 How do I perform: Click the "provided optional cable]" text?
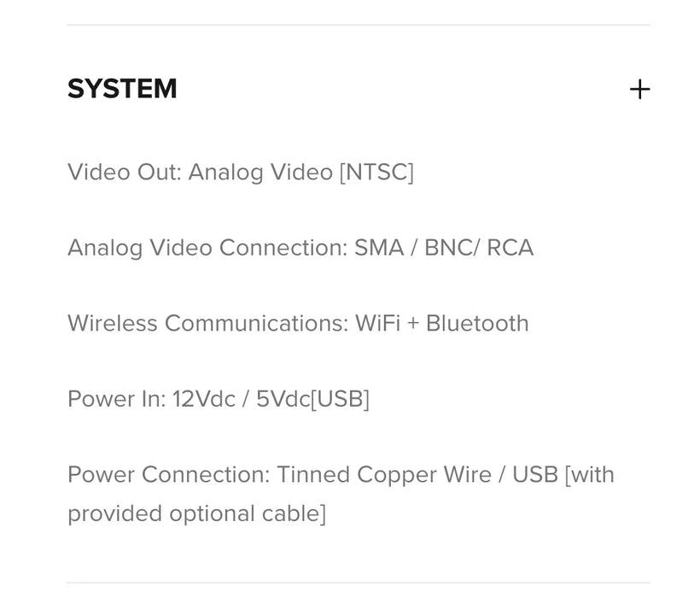(196, 513)
